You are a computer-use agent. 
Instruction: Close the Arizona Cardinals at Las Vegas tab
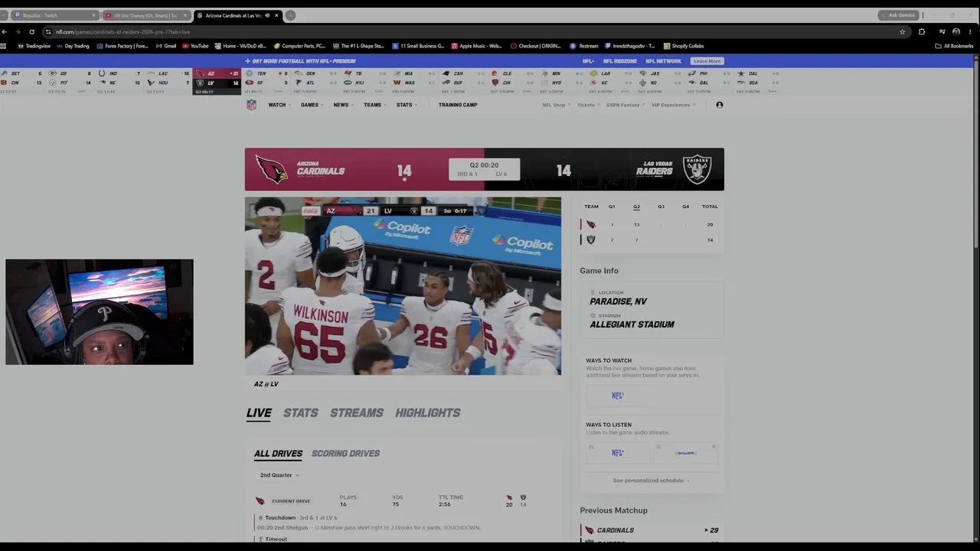[276, 15]
